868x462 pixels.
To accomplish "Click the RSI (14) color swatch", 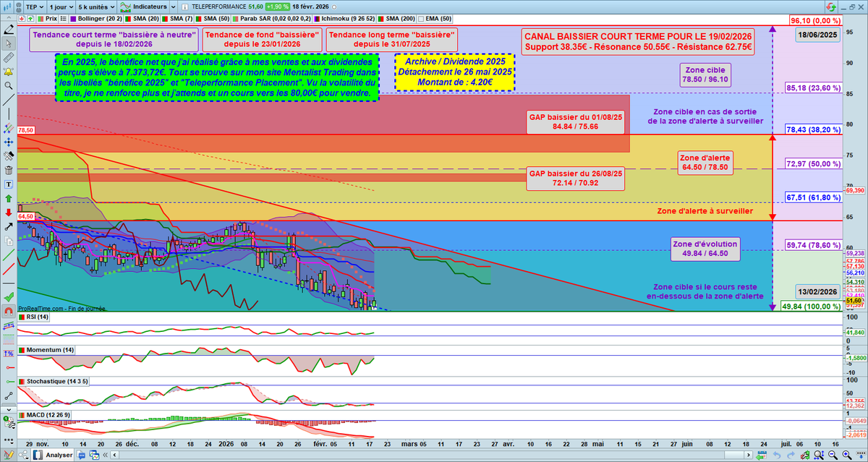I will click(x=22, y=317).
